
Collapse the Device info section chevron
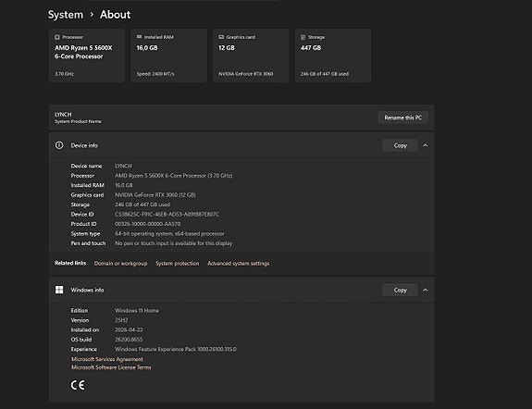(x=425, y=145)
